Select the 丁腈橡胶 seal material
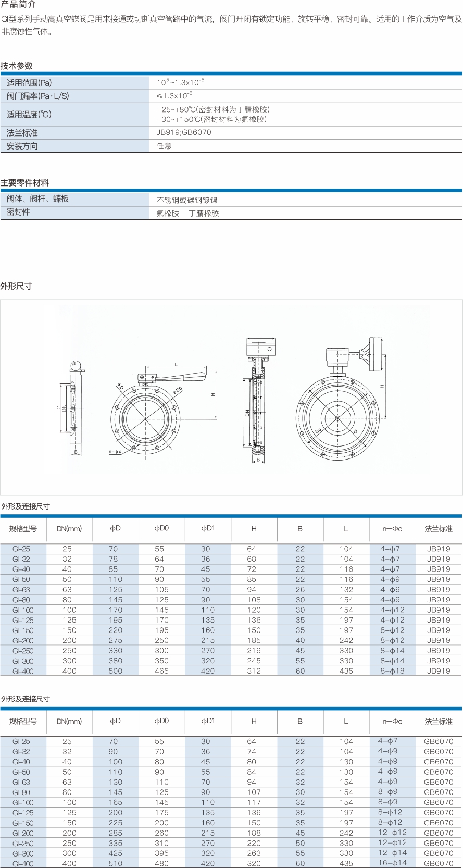This screenshot has width=463, height=868. point(204,214)
